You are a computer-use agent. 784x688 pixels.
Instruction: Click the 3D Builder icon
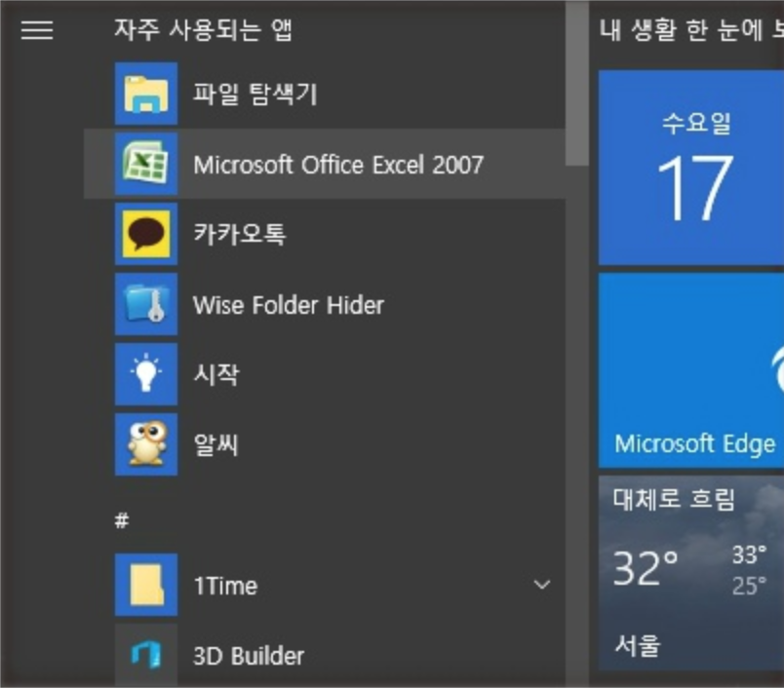146,655
